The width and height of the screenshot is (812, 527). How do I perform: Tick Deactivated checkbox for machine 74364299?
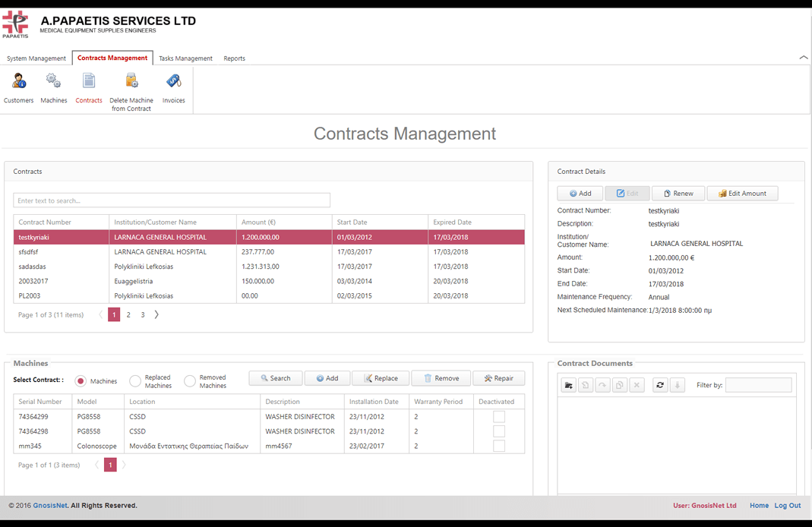pyautogui.click(x=499, y=417)
